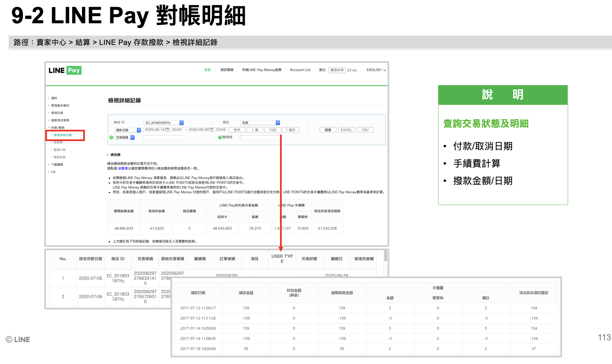Open the 請款日期 date-type dropdown
The width and height of the screenshot is (612, 364).
[x=127, y=130]
